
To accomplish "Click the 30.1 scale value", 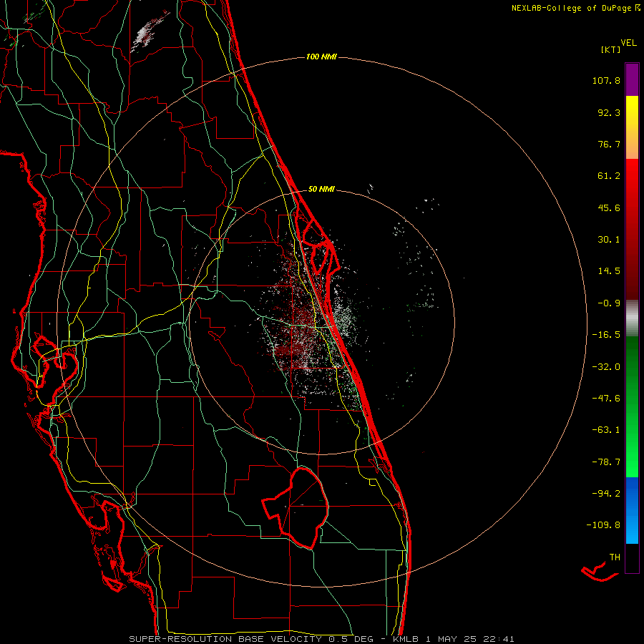I will pyautogui.click(x=609, y=240).
